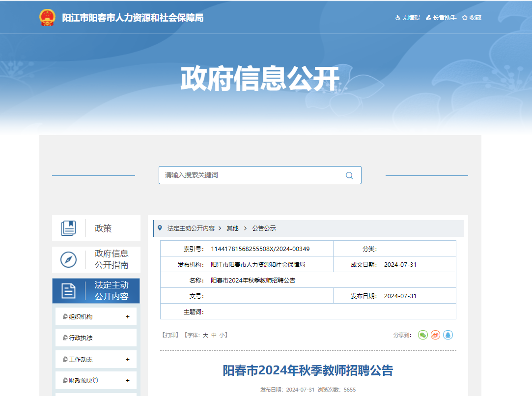Click the search magnifier icon
Screen dimensions: 532x396
pyautogui.click(x=349, y=175)
